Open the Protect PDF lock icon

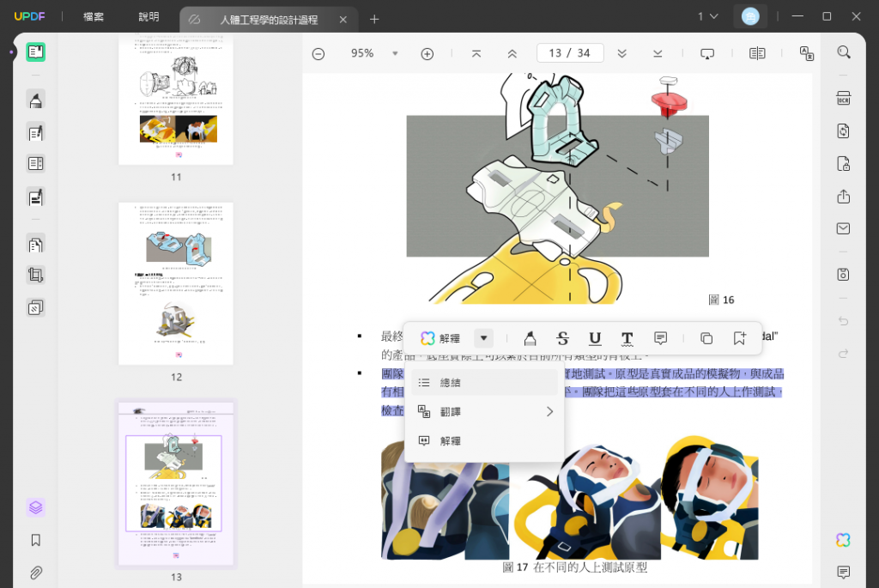point(843,164)
